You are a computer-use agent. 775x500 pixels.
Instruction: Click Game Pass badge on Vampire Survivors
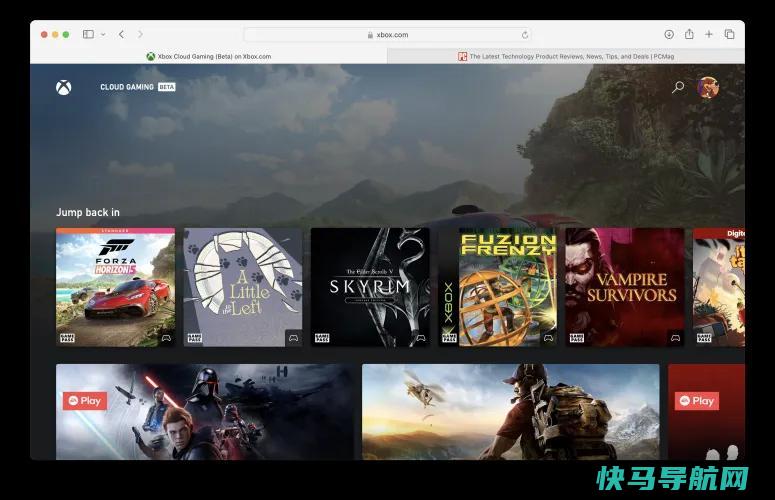coord(577,338)
